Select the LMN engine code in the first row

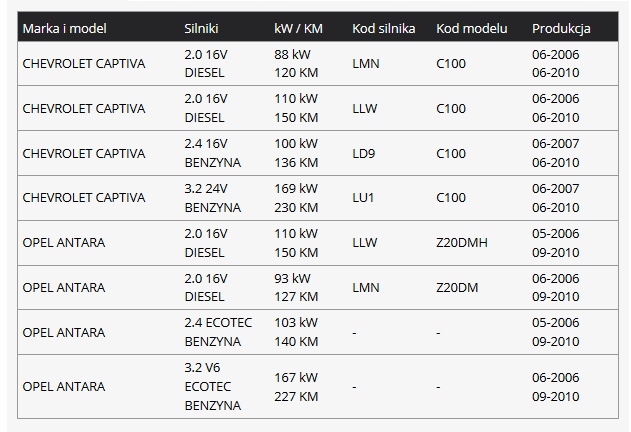pos(365,64)
